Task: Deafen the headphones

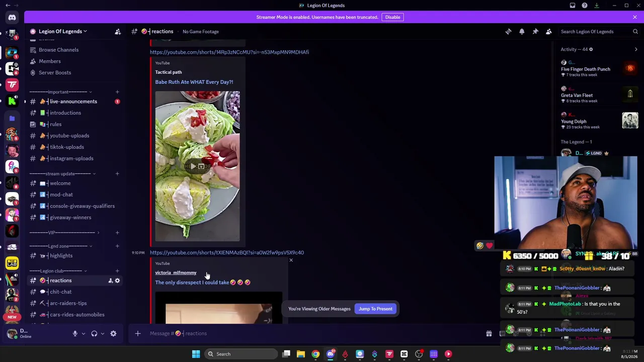Action: coord(94,333)
